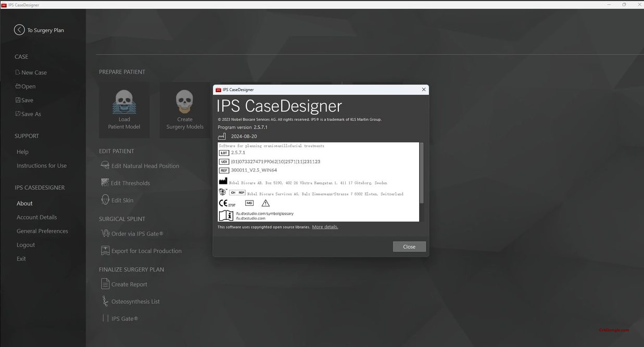Open Instructions for Use
The width and height of the screenshot is (644, 347).
pos(42,166)
